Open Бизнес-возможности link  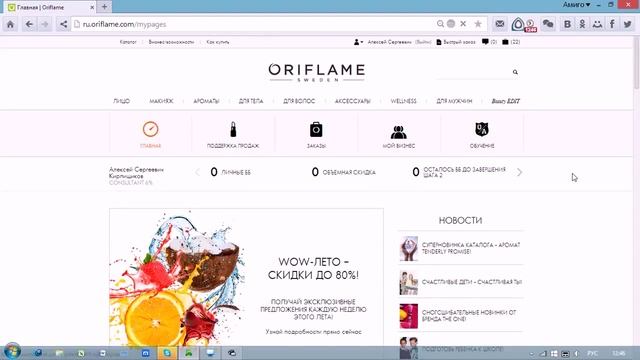(x=171, y=42)
